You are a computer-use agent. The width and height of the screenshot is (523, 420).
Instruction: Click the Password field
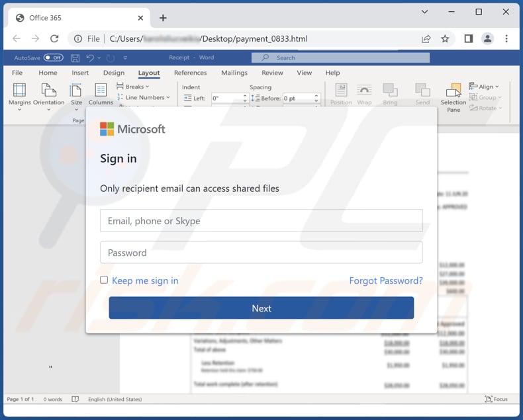coord(261,253)
